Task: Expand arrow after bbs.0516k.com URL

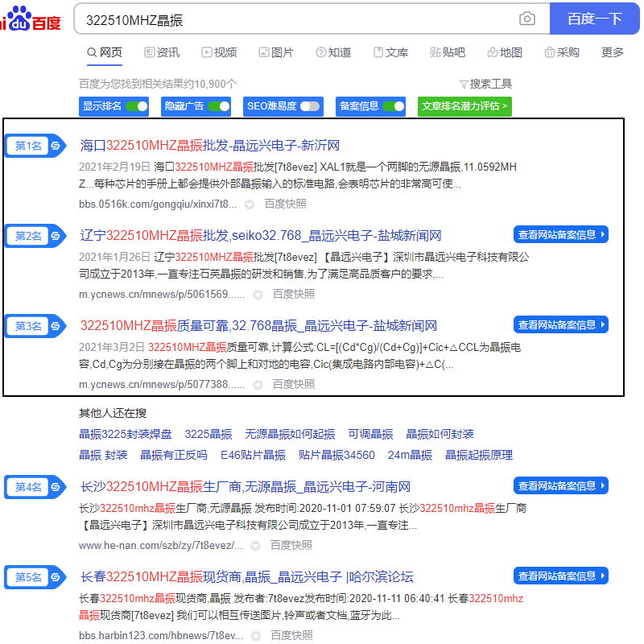Action: tap(250, 204)
